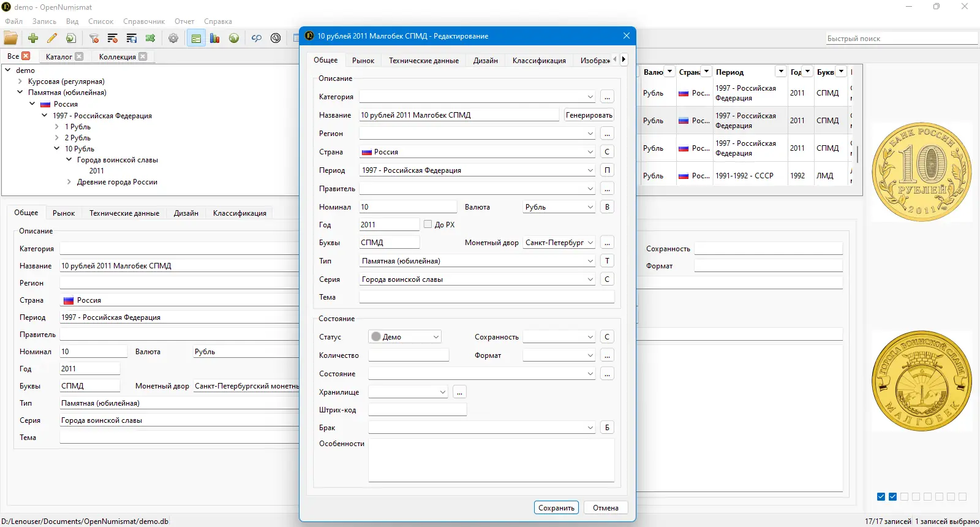Click the Сохранить button
Screen dimensions: 980x527
click(556, 507)
